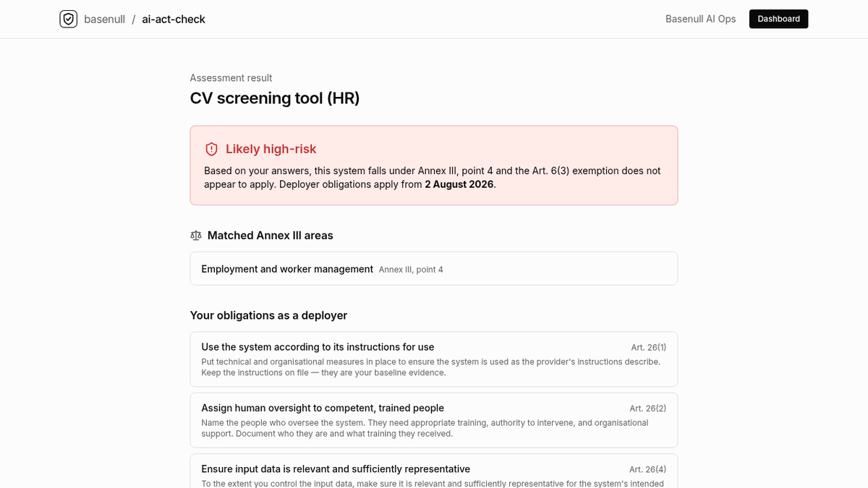Open the 'Ensure input data is relevant' card

click(433, 471)
